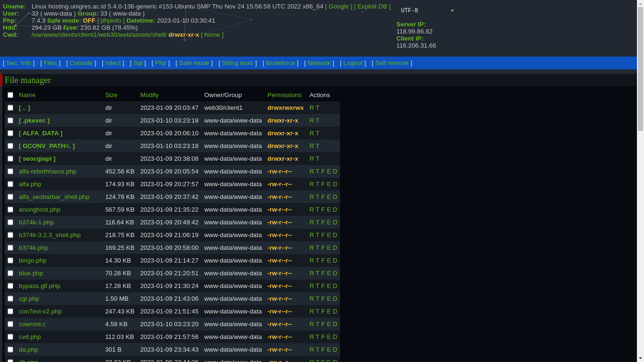This screenshot has height=362, width=644.
Task: Open the bypass.gif.pHp file
Action: point(40,286)
